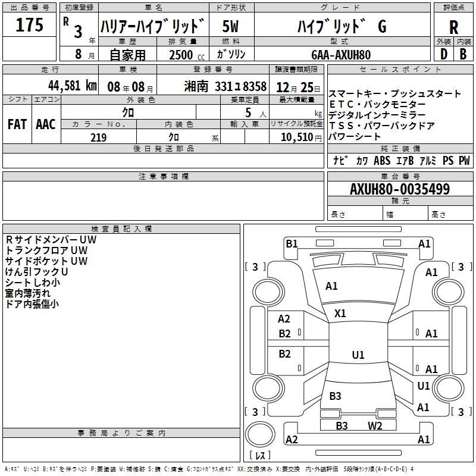Image resolution: width=476 pixels, height=476 pixels.
Task: Select transfer deadline 12月25日
Action: [298, 87]
